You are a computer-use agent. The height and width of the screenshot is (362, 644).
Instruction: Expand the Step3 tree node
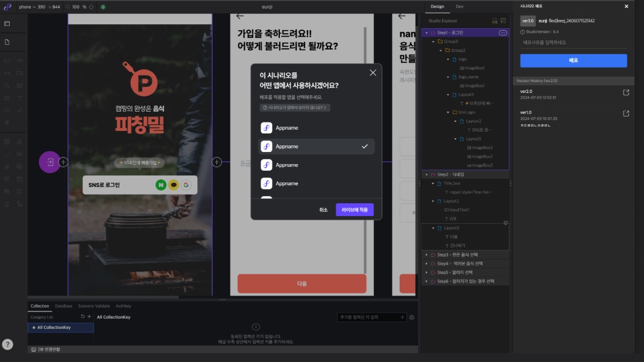[x=426, y=255]
